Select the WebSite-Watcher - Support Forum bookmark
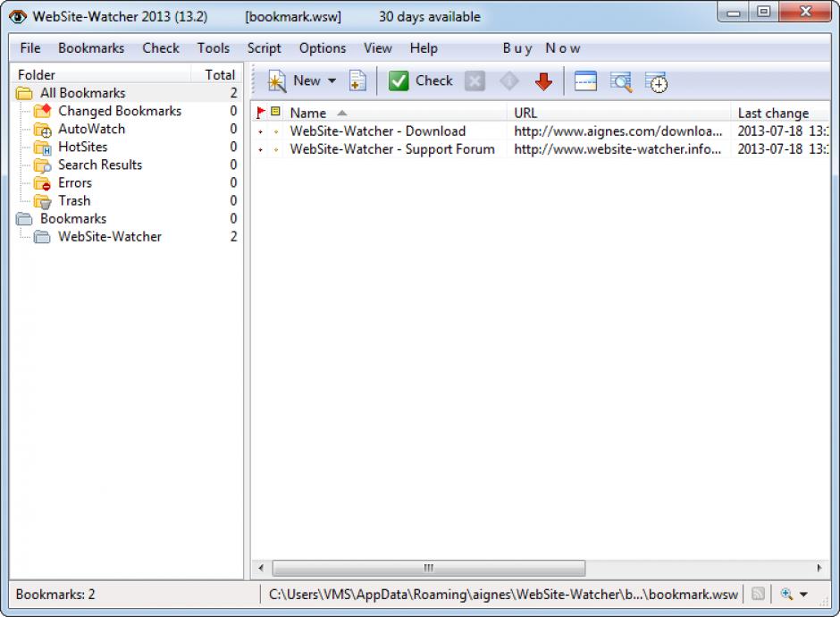The width and height of the screenshot is (840, 617). (x=392, y=149)
